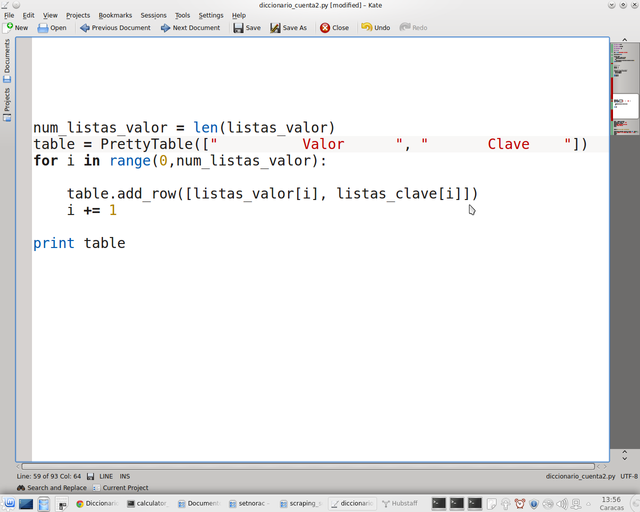Viewport: 640px width, 512px height.
Task: Click the alarm clock tray icon
Action: 520,504
